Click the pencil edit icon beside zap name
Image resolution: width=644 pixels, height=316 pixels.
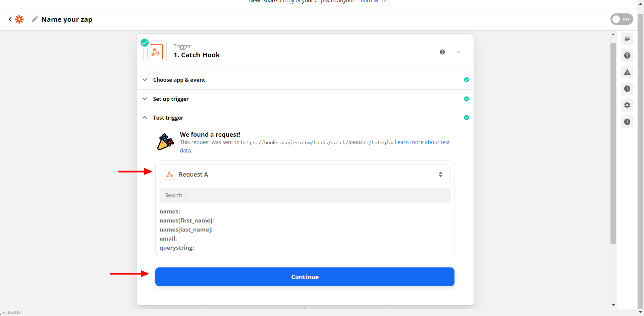click(x=35, y=19)
